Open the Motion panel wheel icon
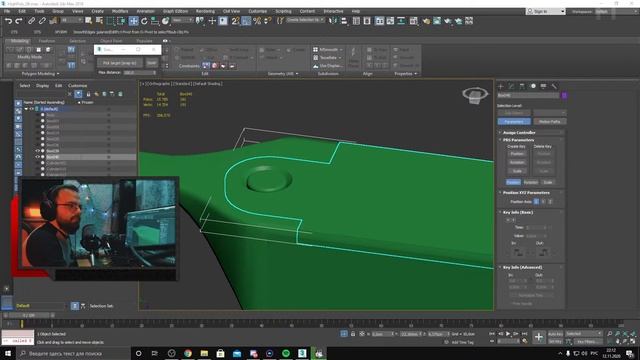This screenshot has height=360, width=640. (533, 86)
